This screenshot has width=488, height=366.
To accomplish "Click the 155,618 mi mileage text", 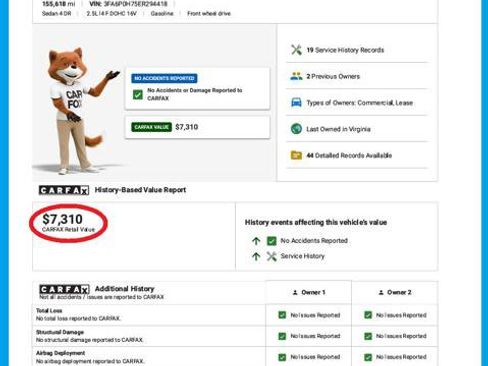I will point(59,4).
